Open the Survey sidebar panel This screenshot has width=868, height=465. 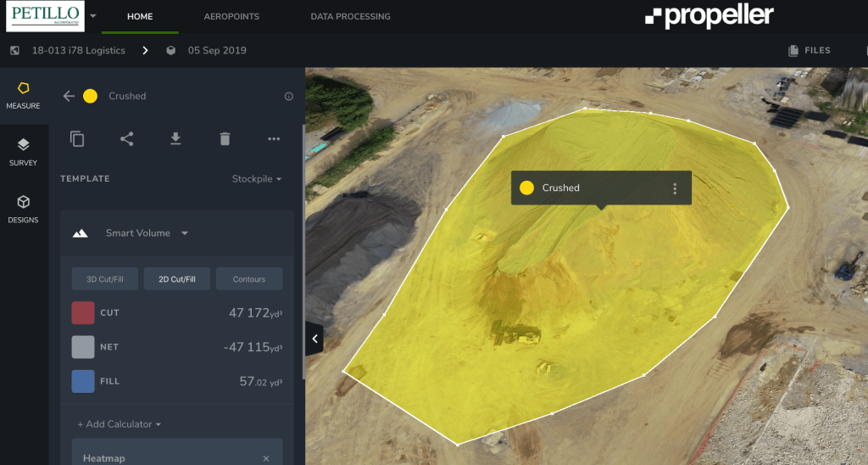[23, 151]
